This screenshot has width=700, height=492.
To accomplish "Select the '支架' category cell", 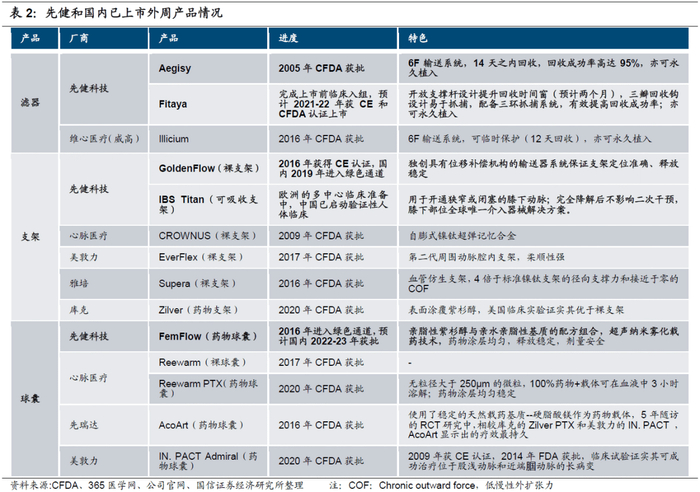I will click(34, 237).
